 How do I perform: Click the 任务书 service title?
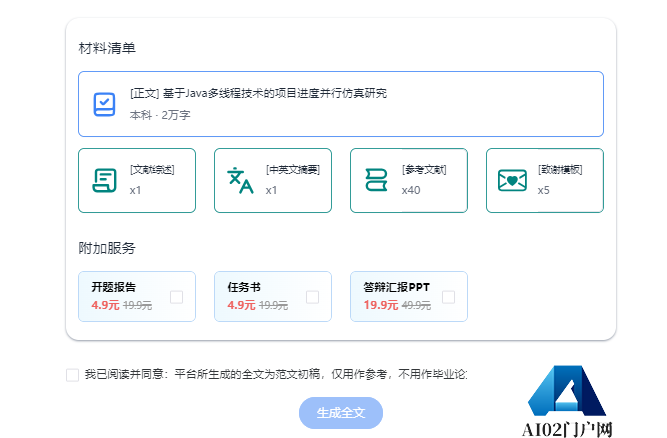click(244, 287)
